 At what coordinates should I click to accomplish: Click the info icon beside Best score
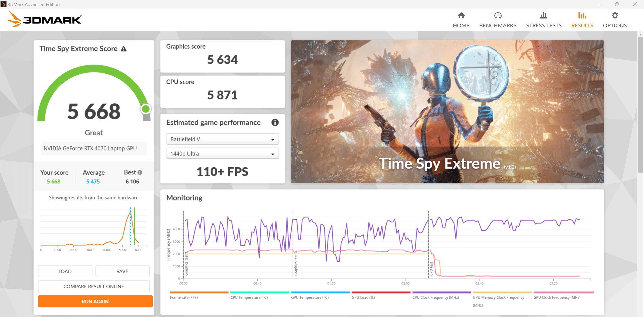[x=140, y=173]
